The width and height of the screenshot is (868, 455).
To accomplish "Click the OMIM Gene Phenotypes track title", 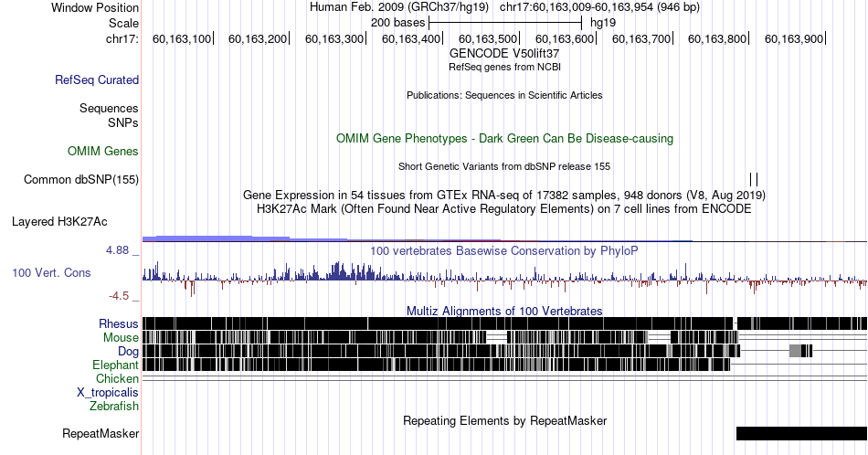I will 504,138.
